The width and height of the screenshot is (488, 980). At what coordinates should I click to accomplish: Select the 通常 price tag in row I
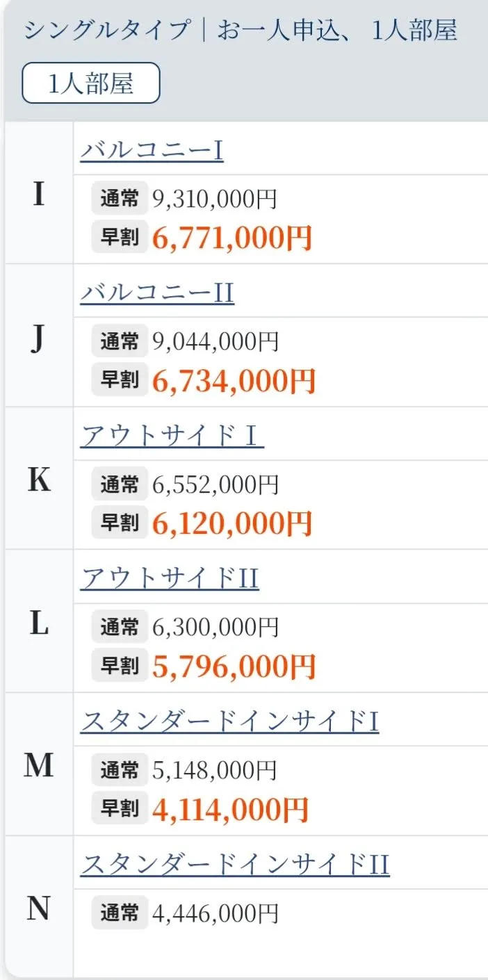click(x=119, y=199)
